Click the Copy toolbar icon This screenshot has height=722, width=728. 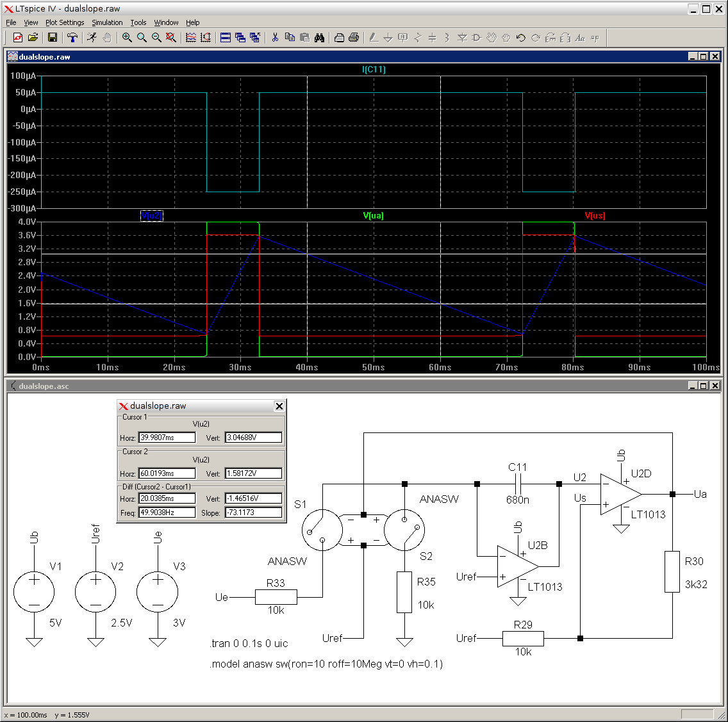290,38
